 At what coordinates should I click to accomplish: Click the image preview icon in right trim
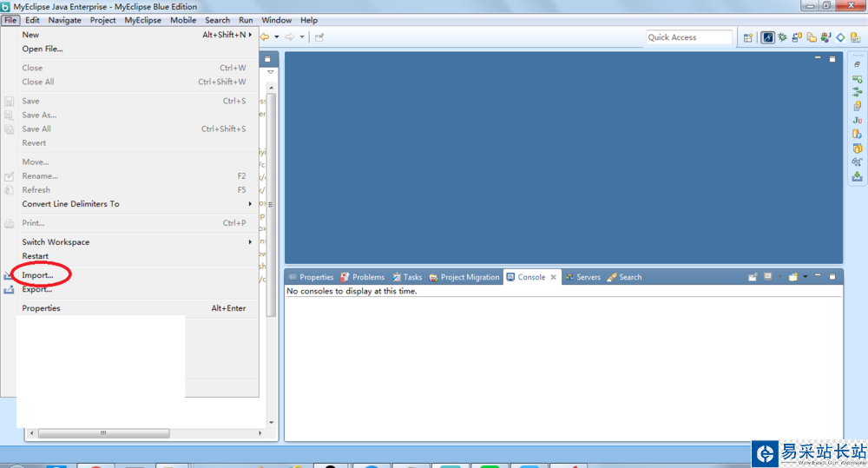pyautogui.click(x=857, y=79)
